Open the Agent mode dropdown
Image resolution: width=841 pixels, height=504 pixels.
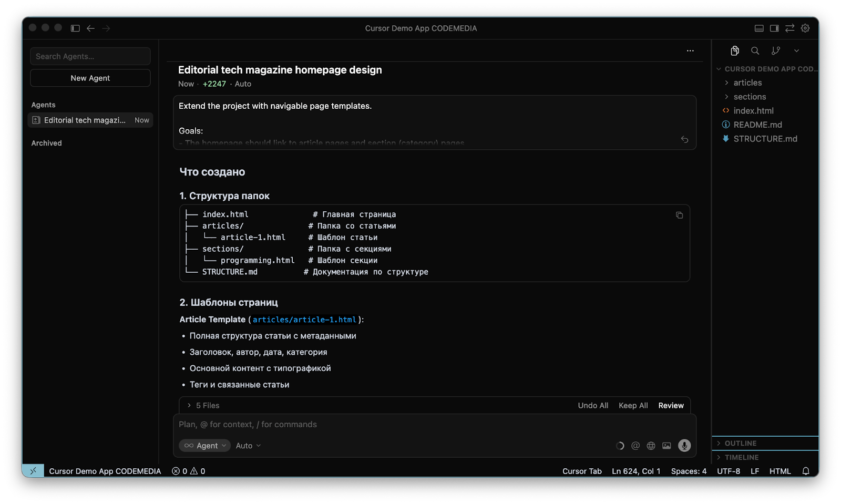point(205,446)
